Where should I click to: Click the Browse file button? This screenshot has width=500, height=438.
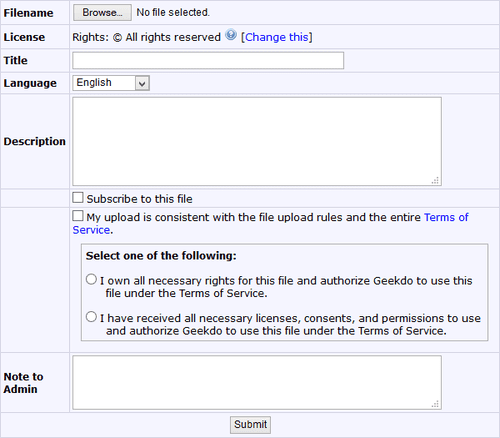click(x=102, y=13)
